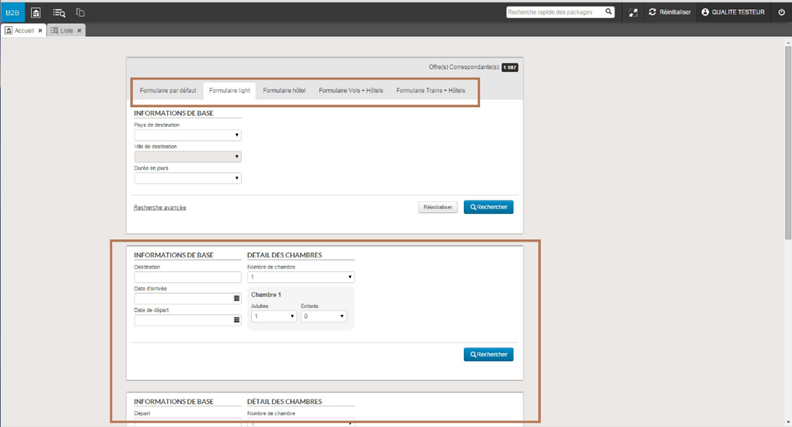Switch to the Liste tab

pos(66,31)
